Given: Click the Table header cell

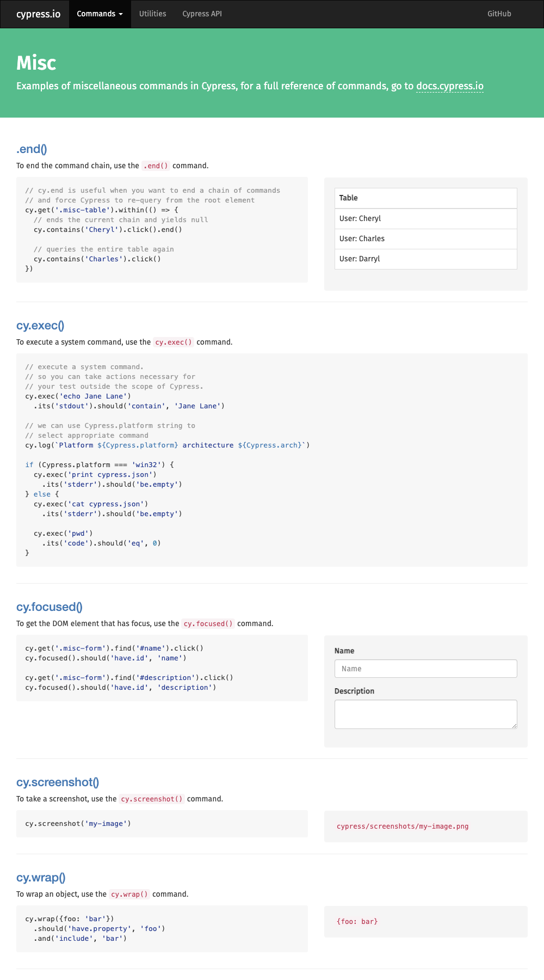Looking at the screenshot, I should 425,198.
